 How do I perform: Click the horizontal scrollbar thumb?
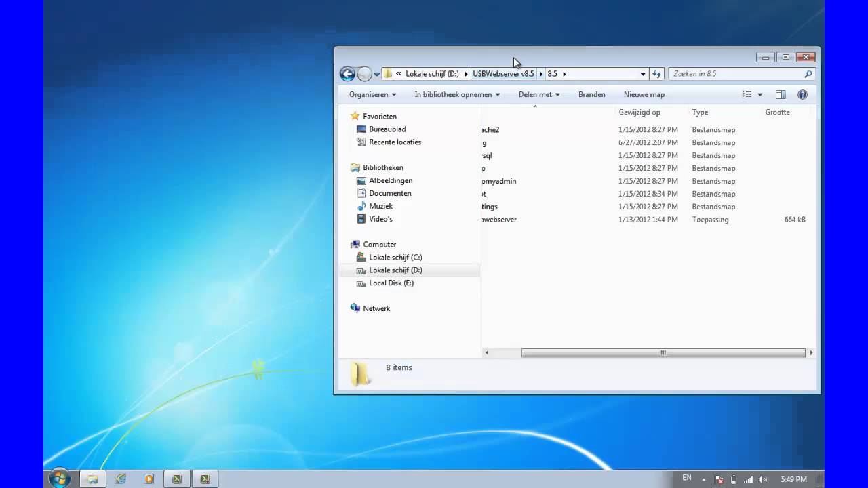tap(663, 353)
